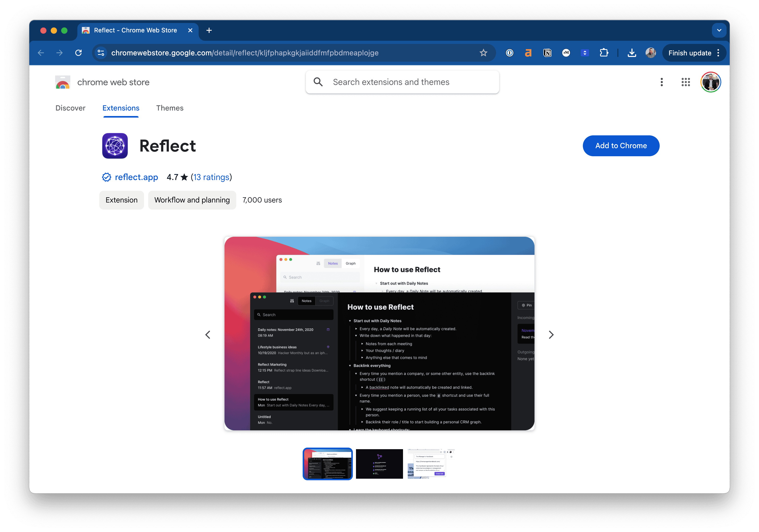Screen dimensions: 759x532
Task: Expand the tab search dropdown arrow
Action: click(719, 30)
